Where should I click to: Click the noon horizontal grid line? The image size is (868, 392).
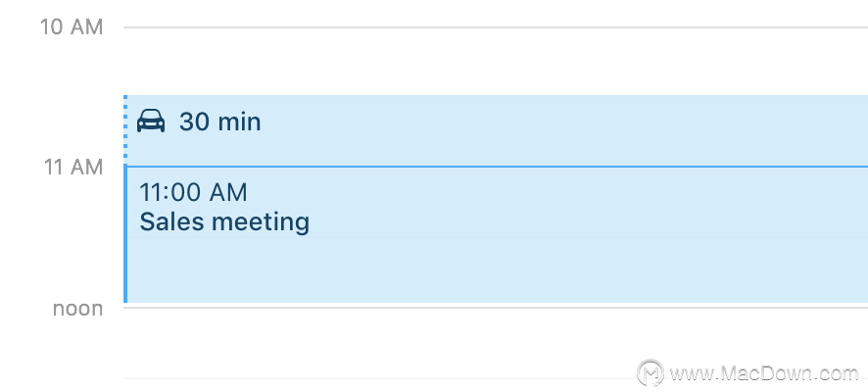(496, 308)
